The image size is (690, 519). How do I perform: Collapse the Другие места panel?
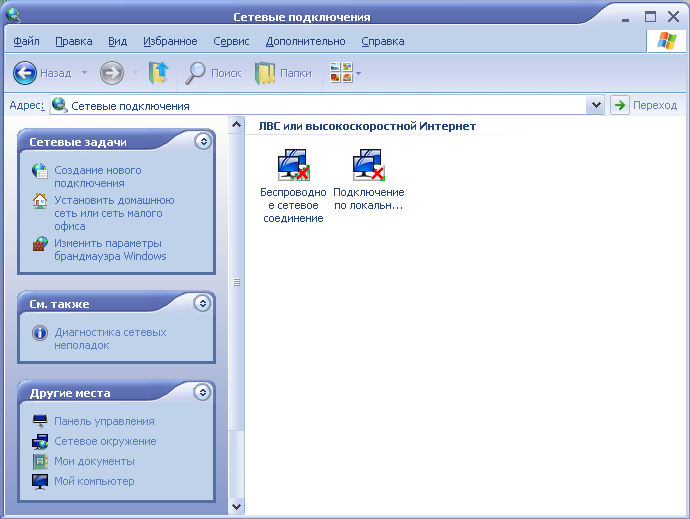coord(202,392)
